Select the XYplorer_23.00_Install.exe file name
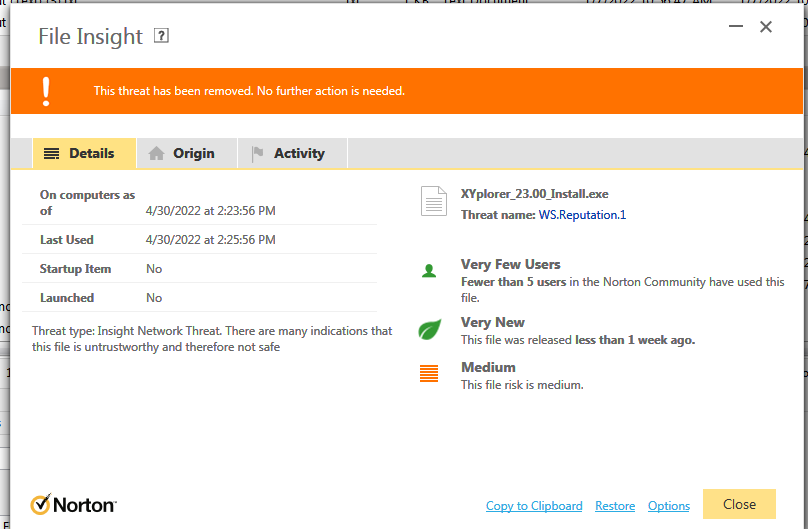 tap(534, 194)
